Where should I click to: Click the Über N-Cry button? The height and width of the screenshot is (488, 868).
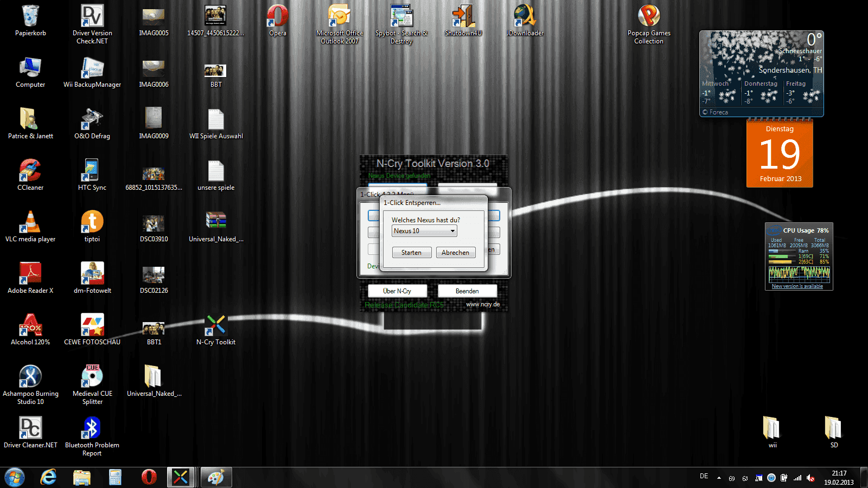(397, 291)
